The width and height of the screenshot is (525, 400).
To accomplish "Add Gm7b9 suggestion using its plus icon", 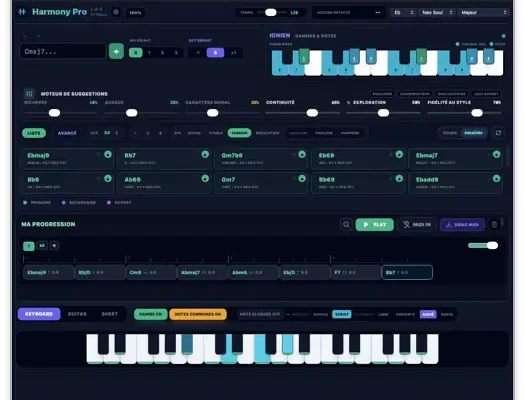I will 302,154.
